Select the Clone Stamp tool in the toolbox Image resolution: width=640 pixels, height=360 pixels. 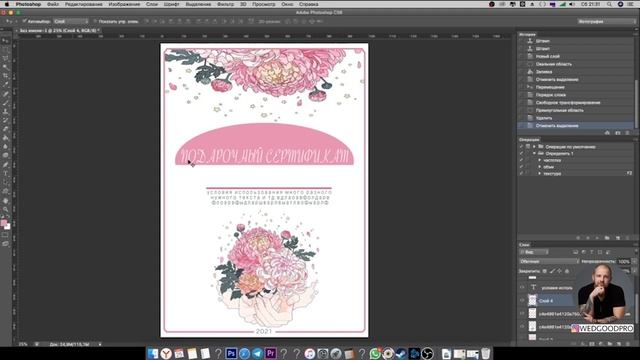pyautogui.click(x=5, y=111)
